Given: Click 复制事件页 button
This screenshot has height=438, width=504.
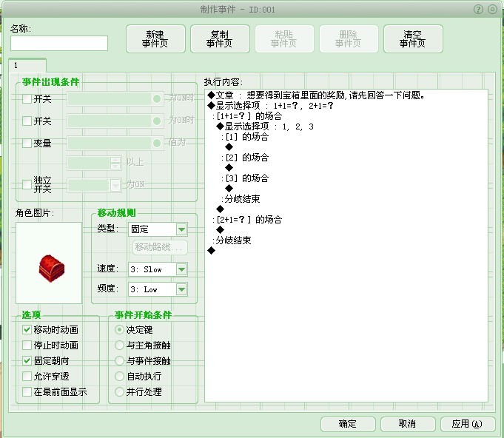Looking at the screenshot, I should (x=220, y=39).
